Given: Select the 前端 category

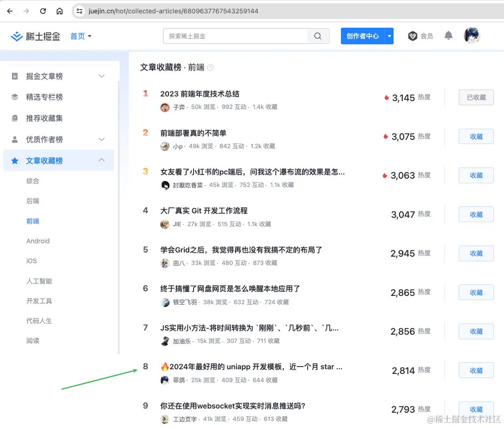Looking at the screenshot, I should point(32,221).
